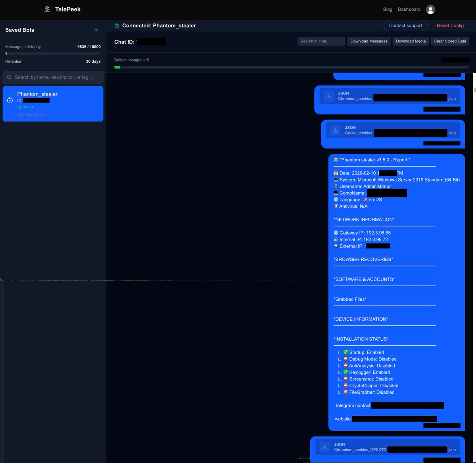Open the user profile avatar

tap(430, 9)
